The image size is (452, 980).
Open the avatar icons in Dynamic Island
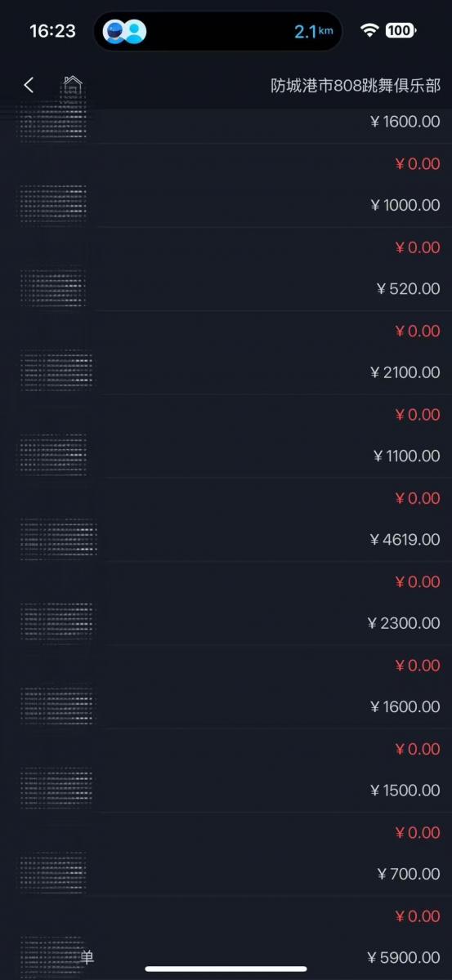point(125,32)
